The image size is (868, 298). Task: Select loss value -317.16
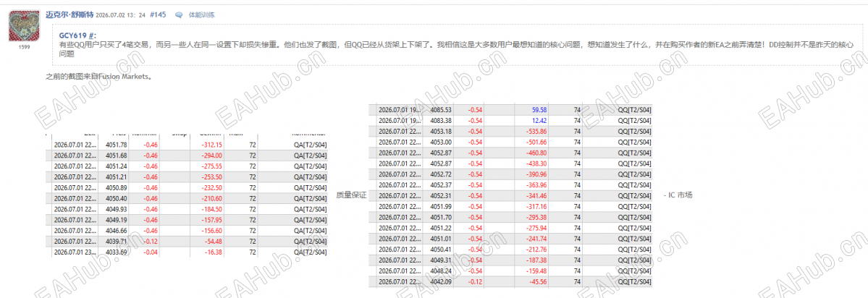point(535,205)
